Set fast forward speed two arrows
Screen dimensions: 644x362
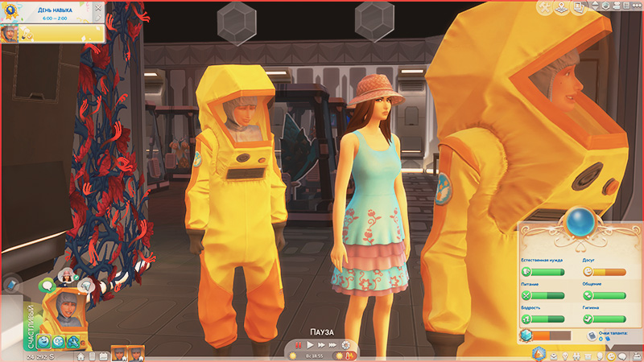[x=321, y=345]
